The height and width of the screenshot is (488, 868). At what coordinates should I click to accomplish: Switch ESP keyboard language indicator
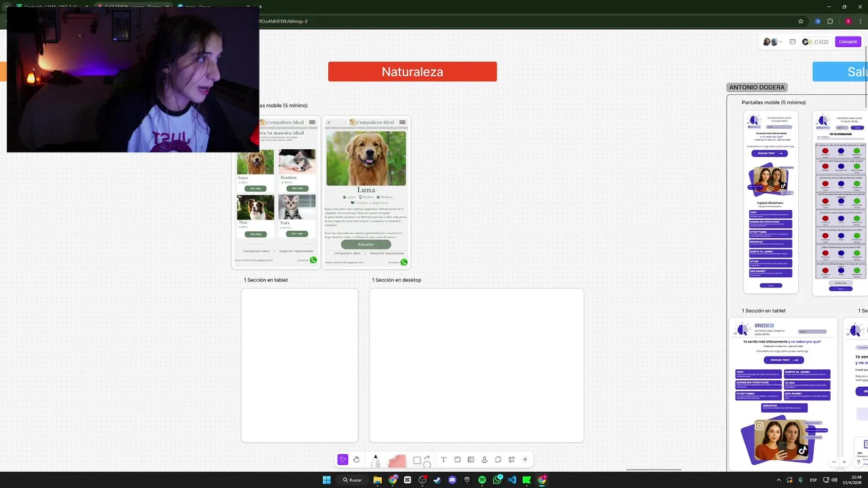pyautogui.click(x=813, y=480)
